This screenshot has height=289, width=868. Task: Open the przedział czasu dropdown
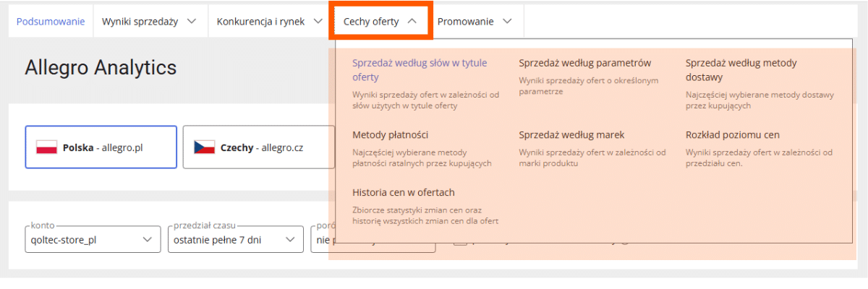tap(234, 240)
